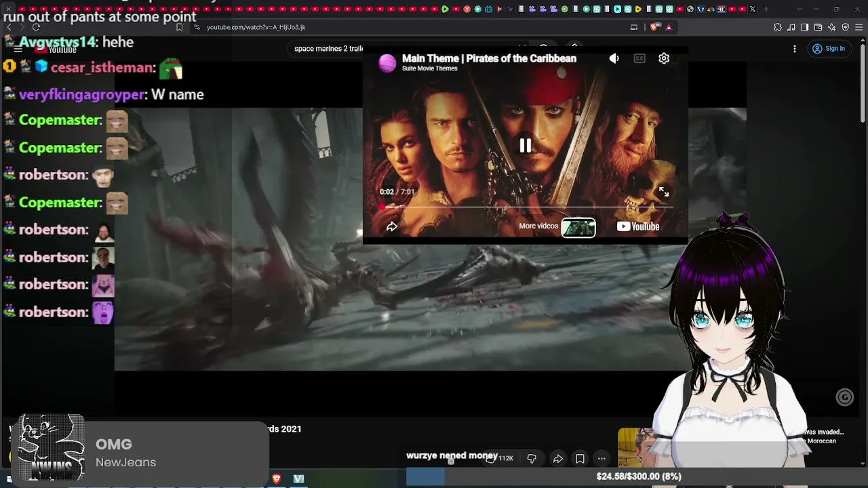
Task: Open the Suite Movie Themes channel avatar
Action: 387,63
